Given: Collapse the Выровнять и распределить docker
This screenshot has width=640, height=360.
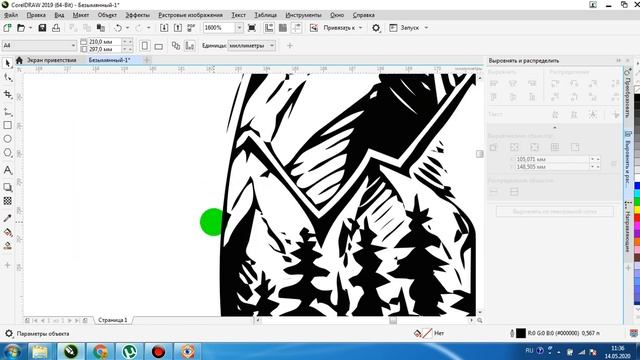Looking at the screenshot, I should (618, 60).
